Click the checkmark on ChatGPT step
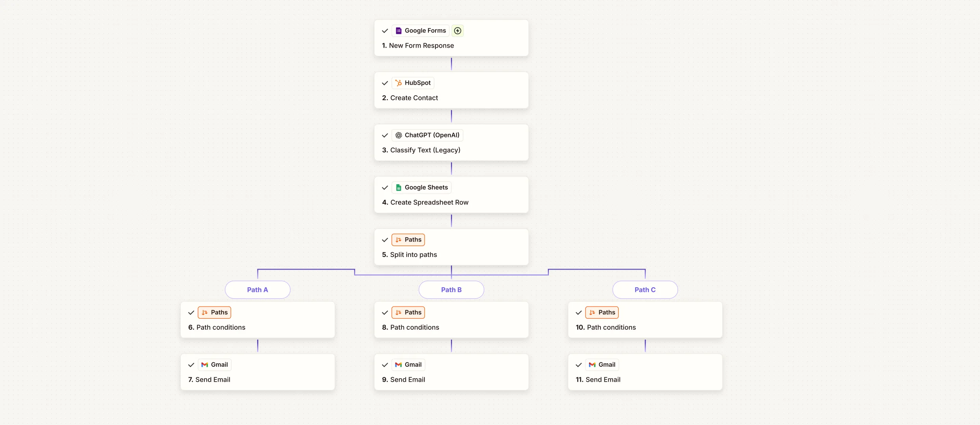Screen dimensions: 980x425 point(385,135)
